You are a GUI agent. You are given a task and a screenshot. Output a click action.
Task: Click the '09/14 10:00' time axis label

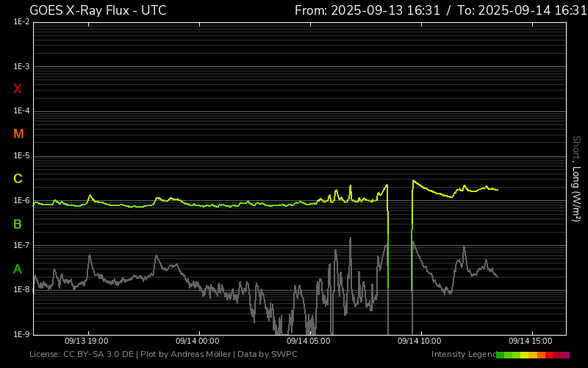pyautogui.click(x=420, y=341)
